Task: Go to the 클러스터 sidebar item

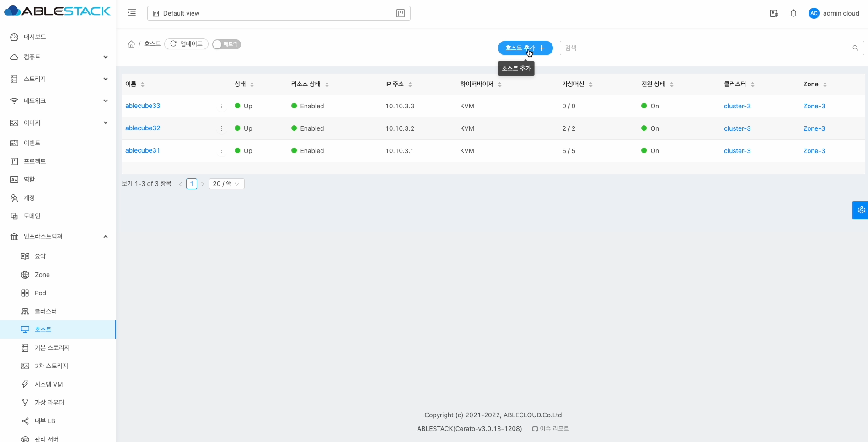Action: 46,311
